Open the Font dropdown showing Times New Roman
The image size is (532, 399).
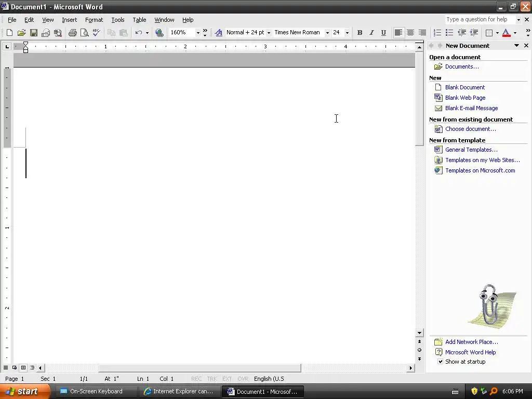coord(327,33)
